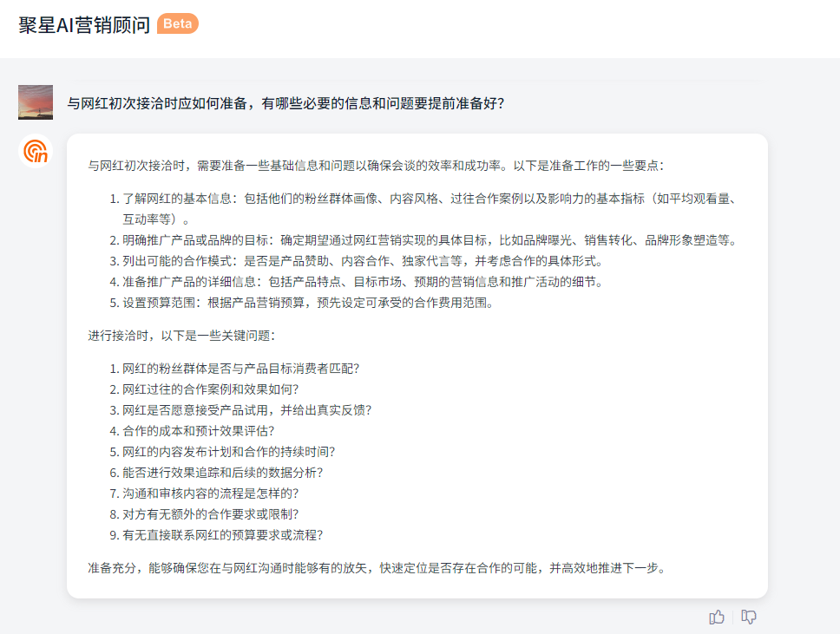Select the list item 明确推广产品或品牌的目标
This screenshot has width=840, height=634.
pos(429,240)
